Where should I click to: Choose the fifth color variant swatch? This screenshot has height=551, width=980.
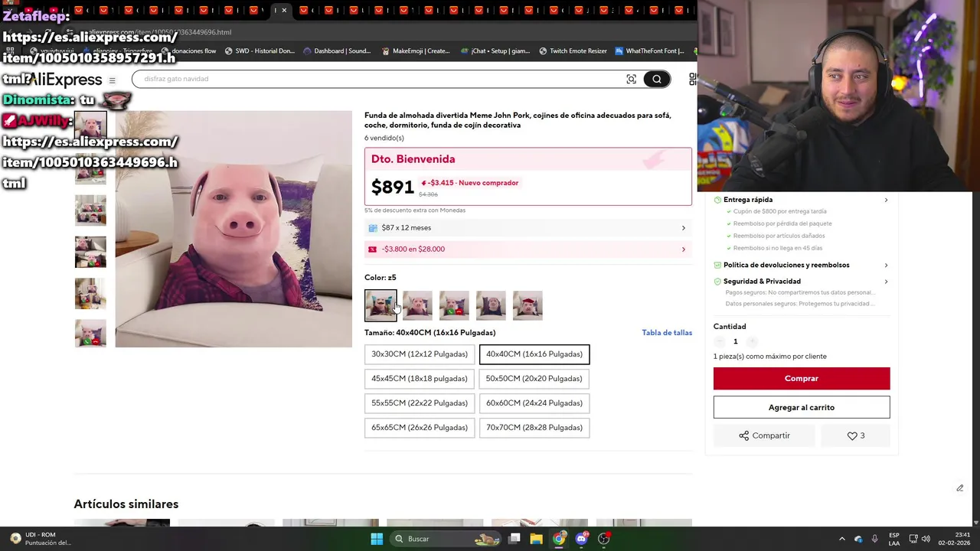point(528,305)
